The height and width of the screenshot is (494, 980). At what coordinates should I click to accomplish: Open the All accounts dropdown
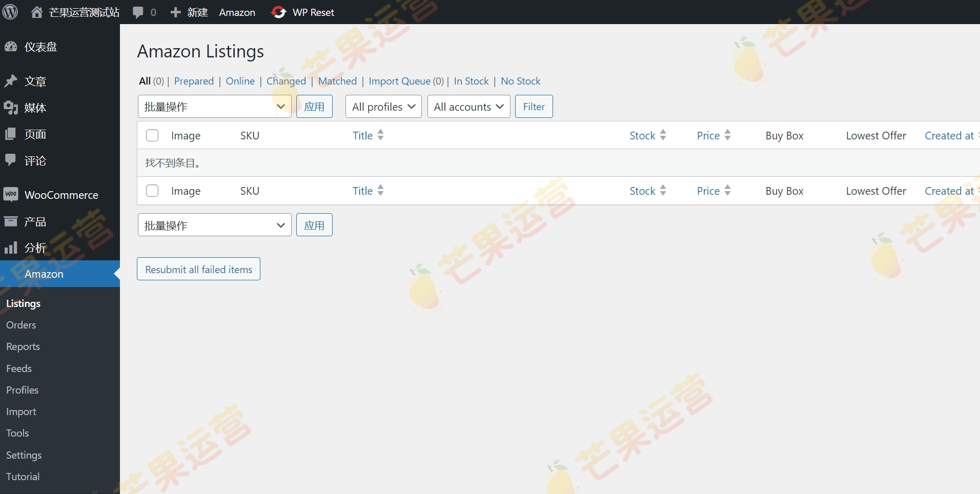point(468,106)
